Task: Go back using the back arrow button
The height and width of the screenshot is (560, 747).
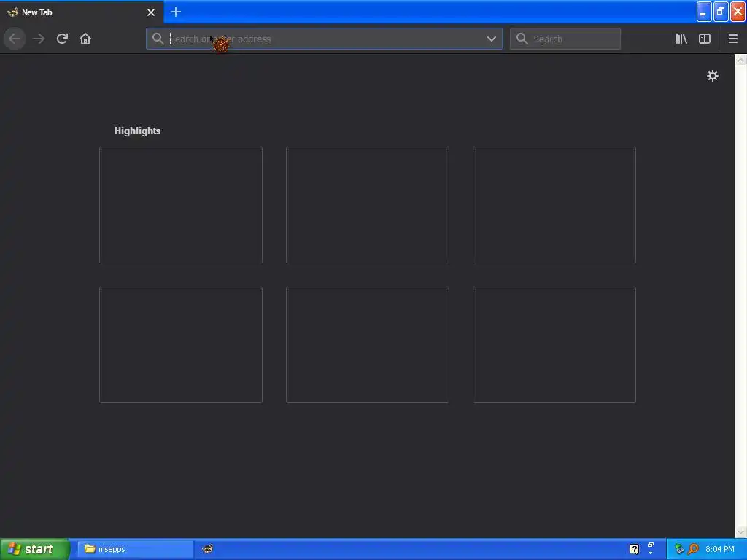Action: click(15, 39)
